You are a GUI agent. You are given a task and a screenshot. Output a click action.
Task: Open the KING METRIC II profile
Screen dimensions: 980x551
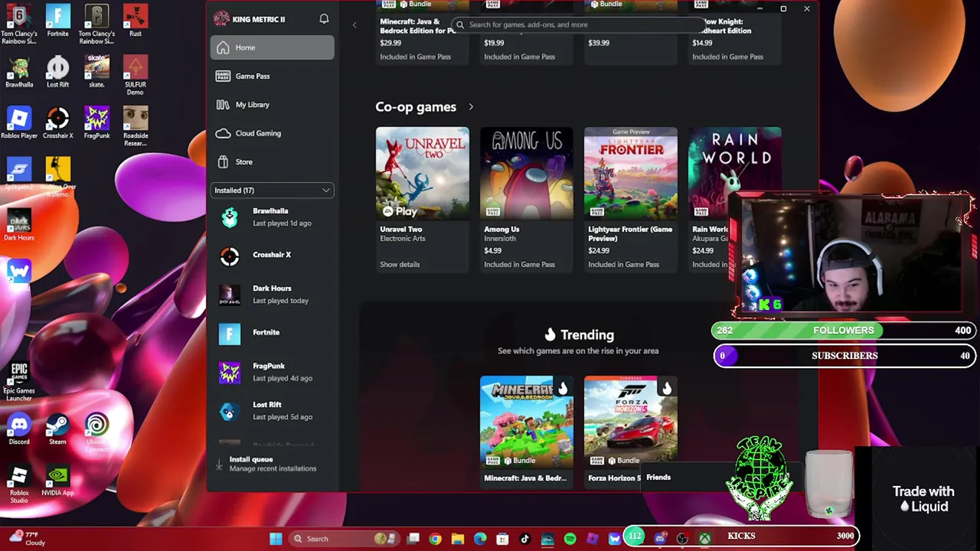point(250,18)
